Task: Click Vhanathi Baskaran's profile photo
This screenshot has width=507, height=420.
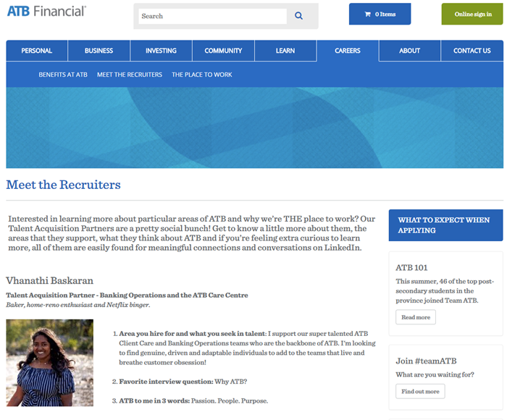Action: pyautogui.click(x=49, y=363)
